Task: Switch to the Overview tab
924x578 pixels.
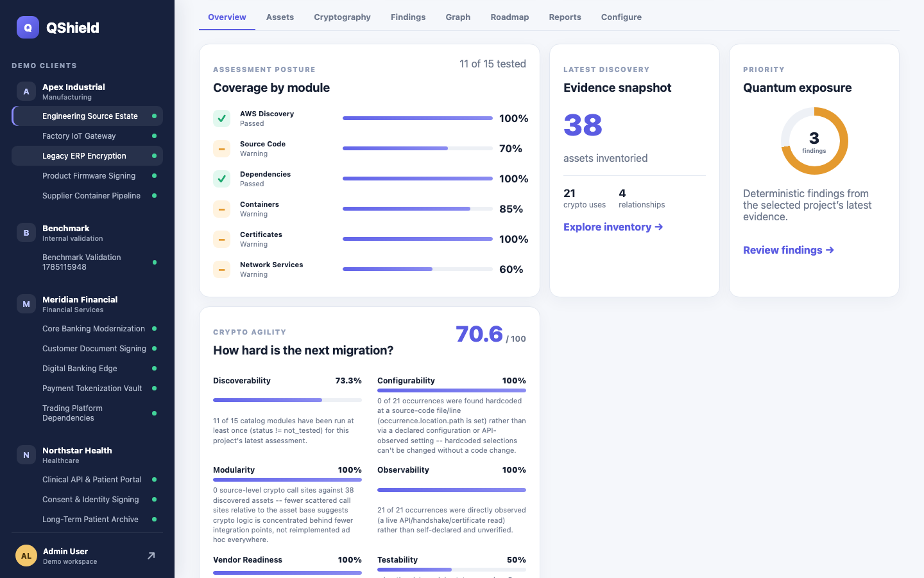Action: click(x=227, y=17)
